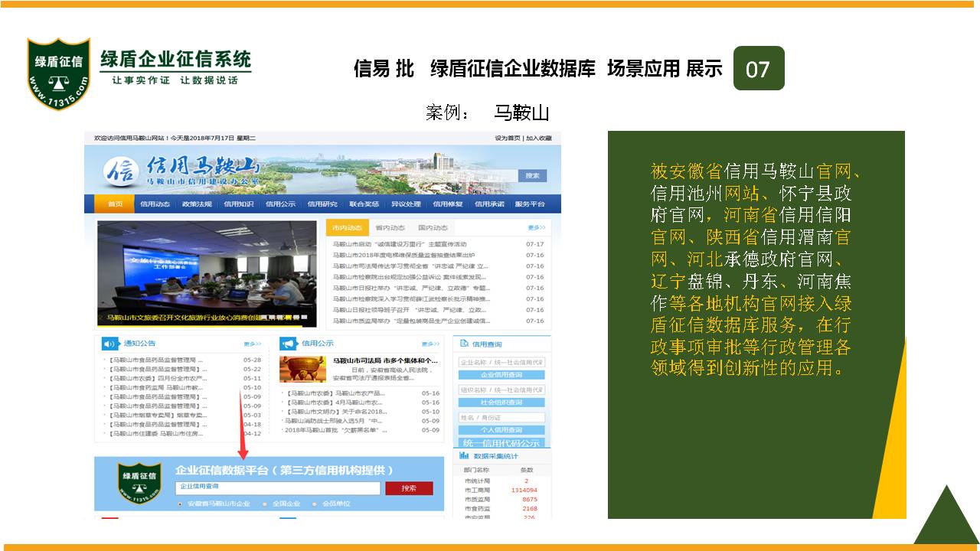Click the 设为首页 link
The width and height of the screenshot is (980, 551).
(x=508, y=138)
